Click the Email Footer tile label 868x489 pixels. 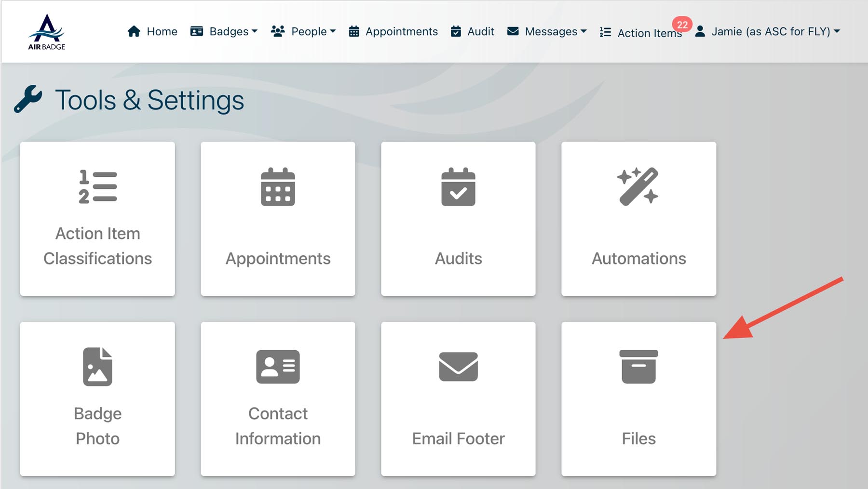[458, 438]
